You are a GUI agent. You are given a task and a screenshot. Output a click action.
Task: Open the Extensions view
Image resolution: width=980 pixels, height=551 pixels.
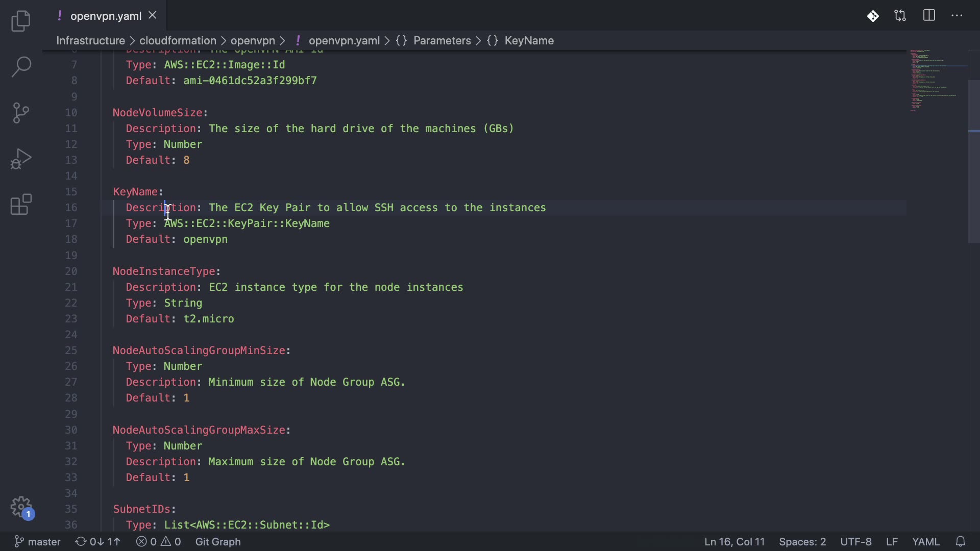(x=21, y=205)
